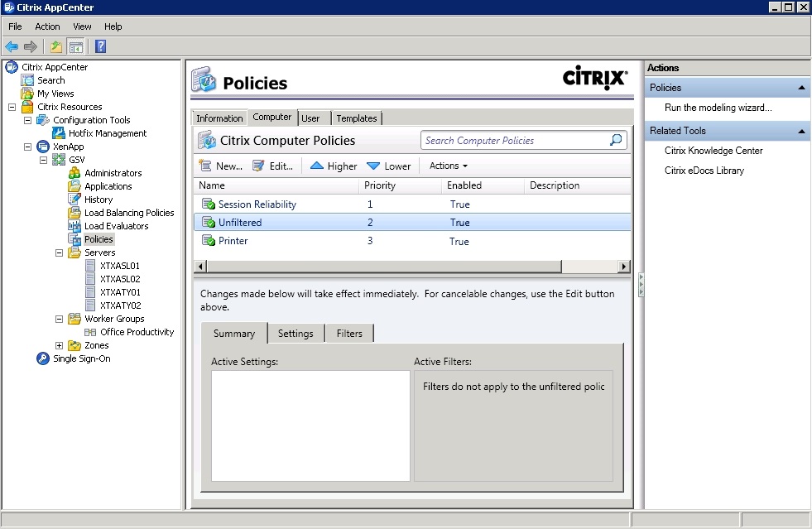The height and width of the screenshot is (529, 812).
Task: Click the right arrow of the policy list scrollbar
Action: click(x=624, y=267)
